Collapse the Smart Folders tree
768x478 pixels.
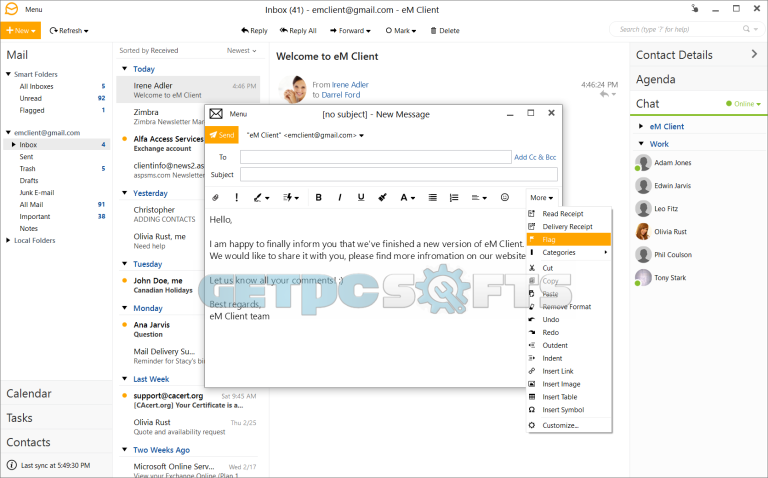(x=8, y=74)
